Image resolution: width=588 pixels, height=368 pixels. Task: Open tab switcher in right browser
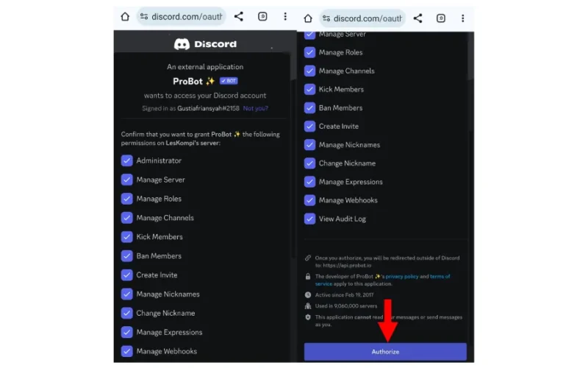[x=441, y=18]
